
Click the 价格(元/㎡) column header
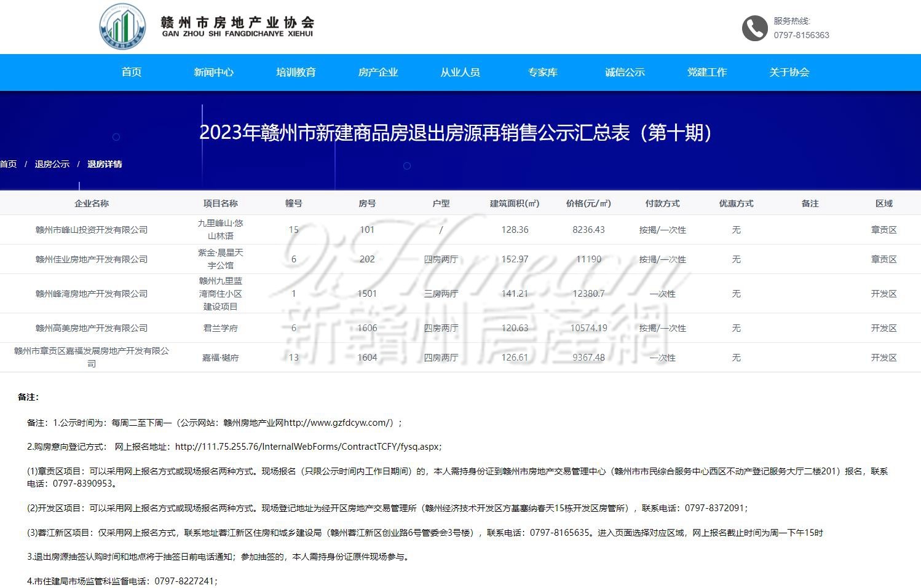click(x=588, y=203)
